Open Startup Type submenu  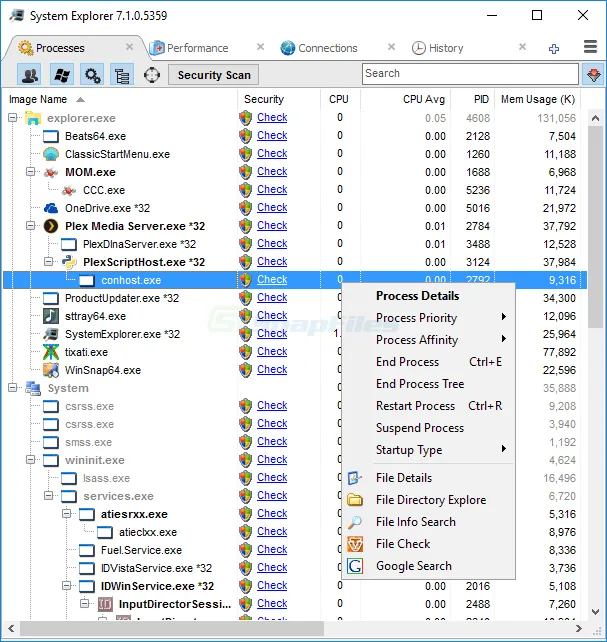coord(429,450)
